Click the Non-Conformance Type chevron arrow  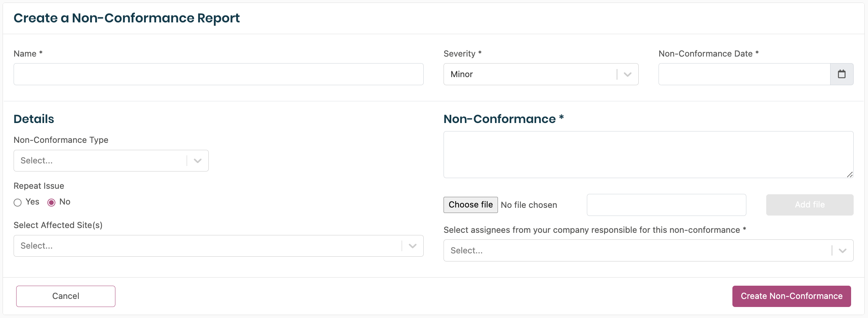click(x=198, y=161)
